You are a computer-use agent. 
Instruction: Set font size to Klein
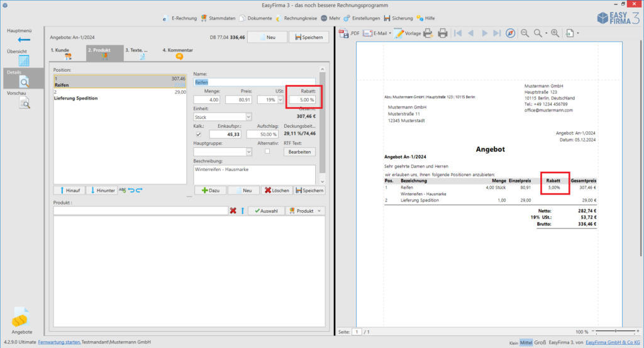(x=513, y=343)
